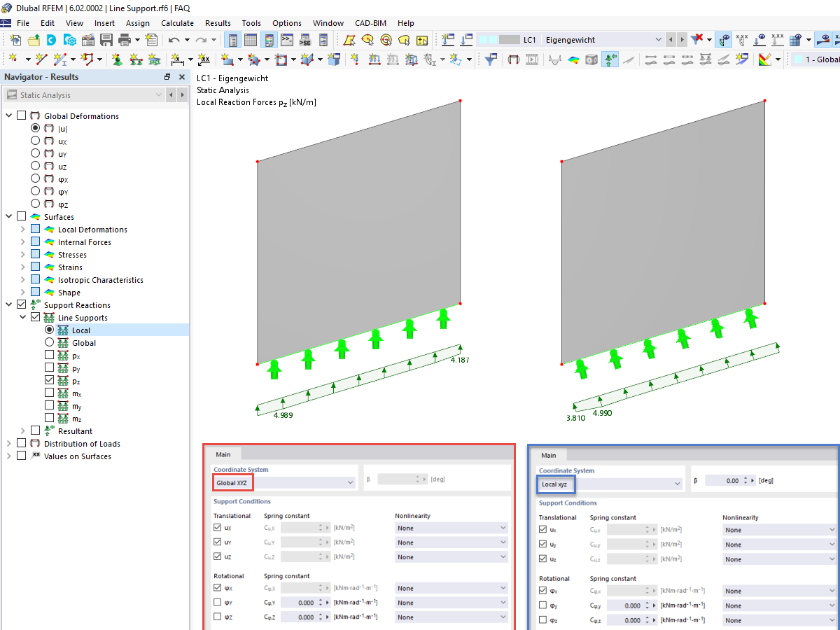
Task: Go to next load case arrow button
Action: point(682,40)
